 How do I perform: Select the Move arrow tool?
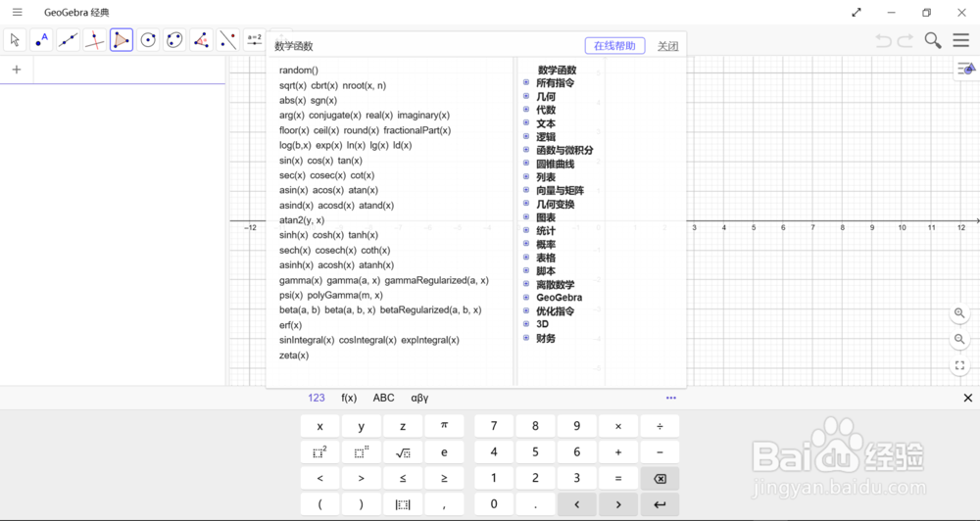pyautogui.click(x=15, y=40)
